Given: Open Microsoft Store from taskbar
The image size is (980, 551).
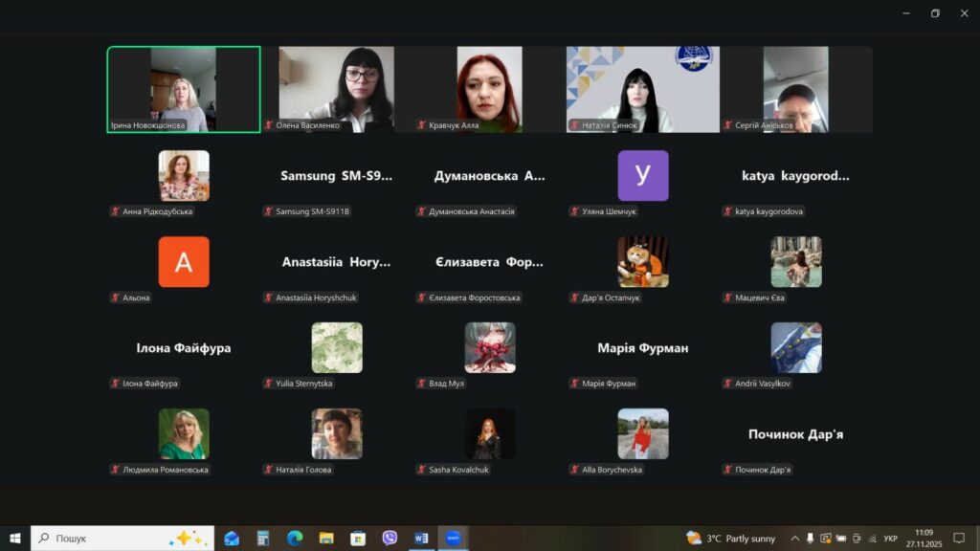Looking at the screenshot, I should click(x=358, y=538).
